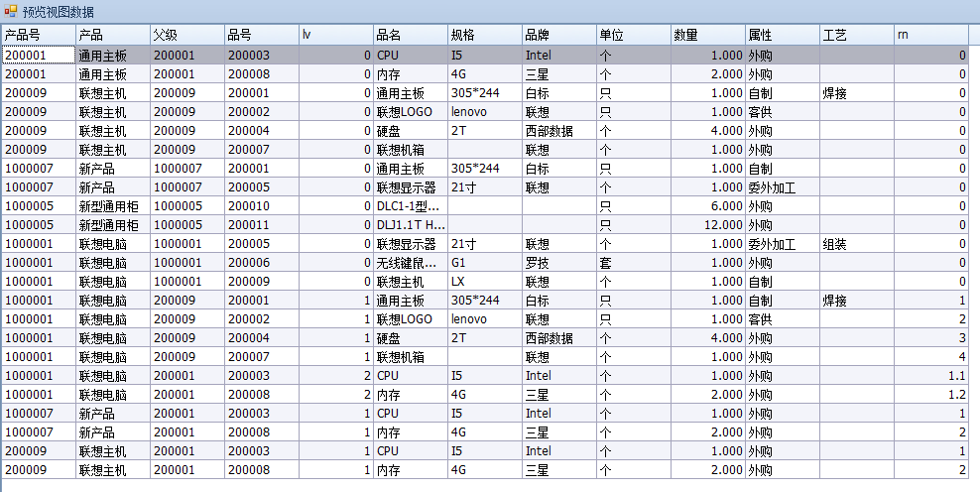Viewport: 980px width, 492px height.
Task: Click the 工艺 column header
Action: [857, 35]
